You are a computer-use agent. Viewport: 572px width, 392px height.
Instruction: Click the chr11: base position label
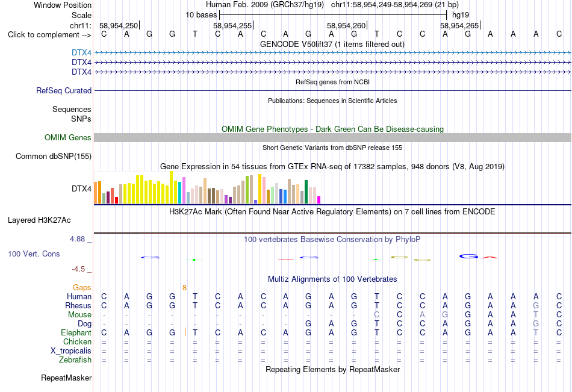click(81, 25)
